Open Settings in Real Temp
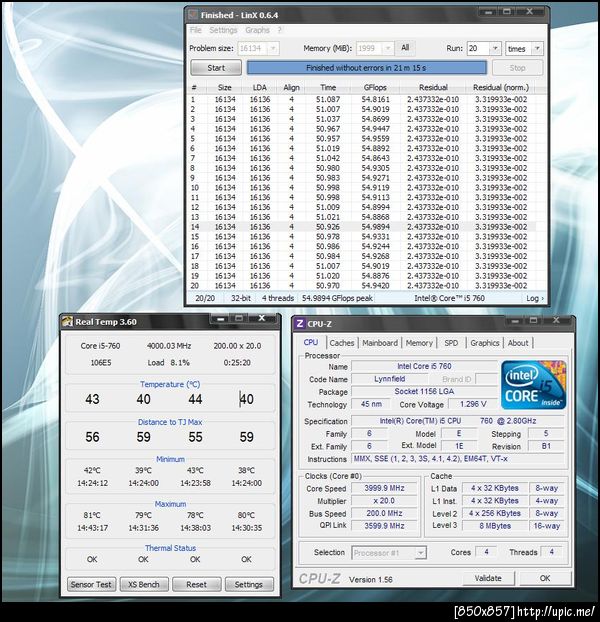The width and height of the screenshot is (600, 622). pos(249,584)
